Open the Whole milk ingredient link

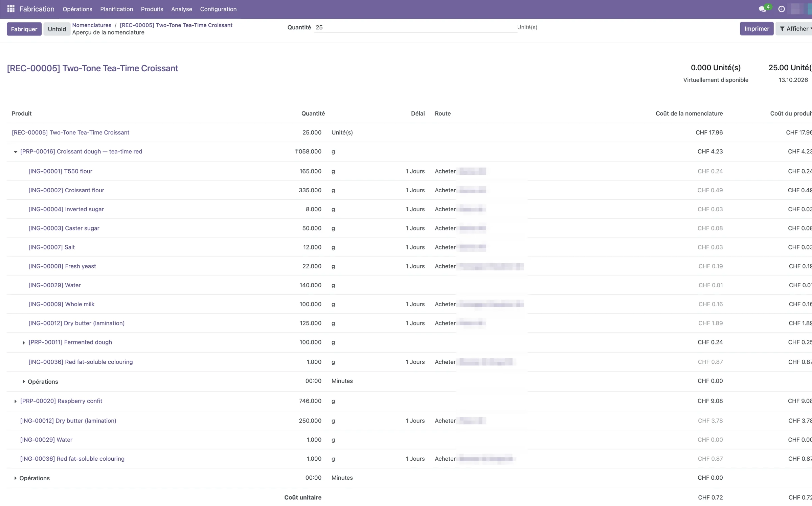[x=61, y=304]
